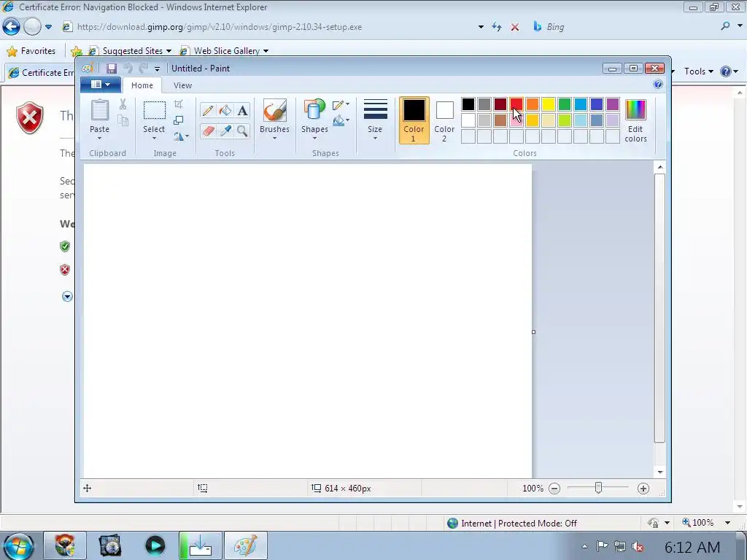Select the Pencil tool in Paint
This screenshot has height=560, width=747.
pos(207,111)
